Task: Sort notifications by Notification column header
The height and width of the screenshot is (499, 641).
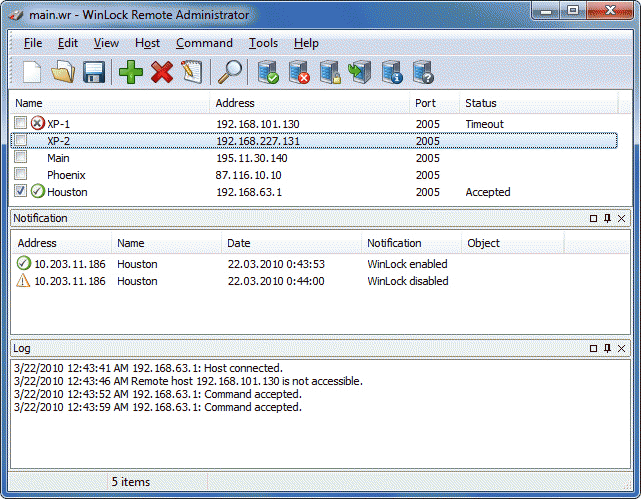Action: (412, 243)
